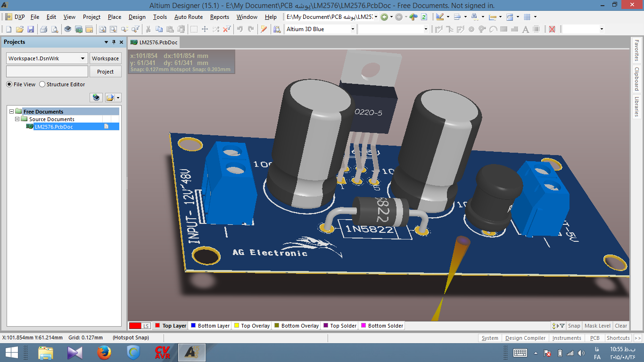The height and width of the screenshot is (362, 644).
Task: Select the Structure Editor radio button
Action: [42, 84]
